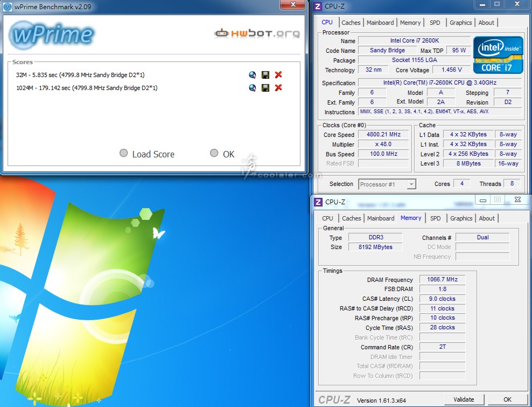Save the 32M score floppy icon
532x407 pixels.
[x=265, y=75]
